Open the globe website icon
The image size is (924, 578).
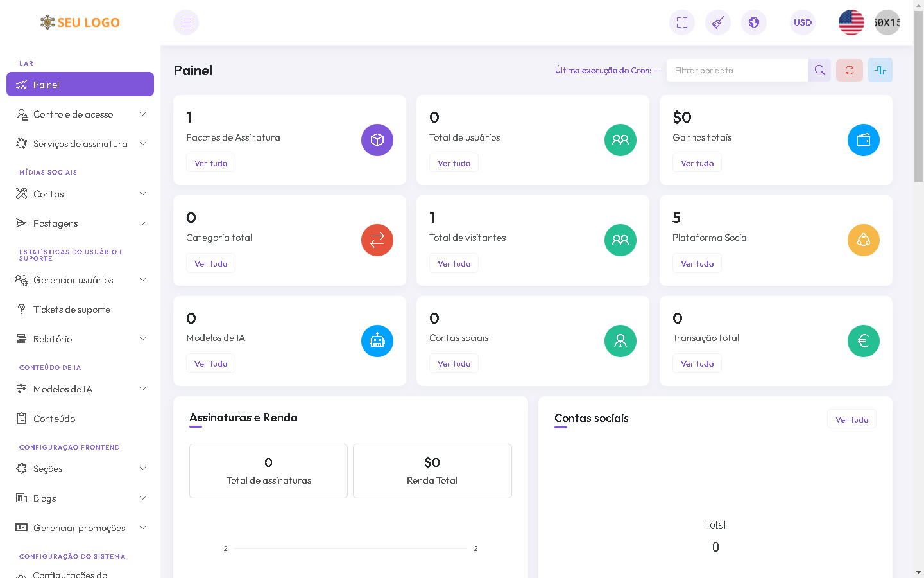(x=753, y=22)
